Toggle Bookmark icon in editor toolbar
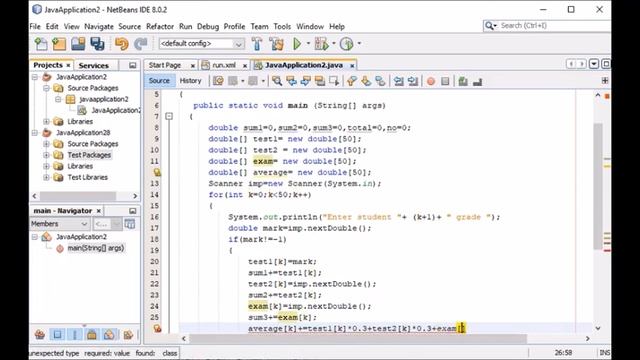This screenshot has width=640, height=360. click(x=380, y=81)
